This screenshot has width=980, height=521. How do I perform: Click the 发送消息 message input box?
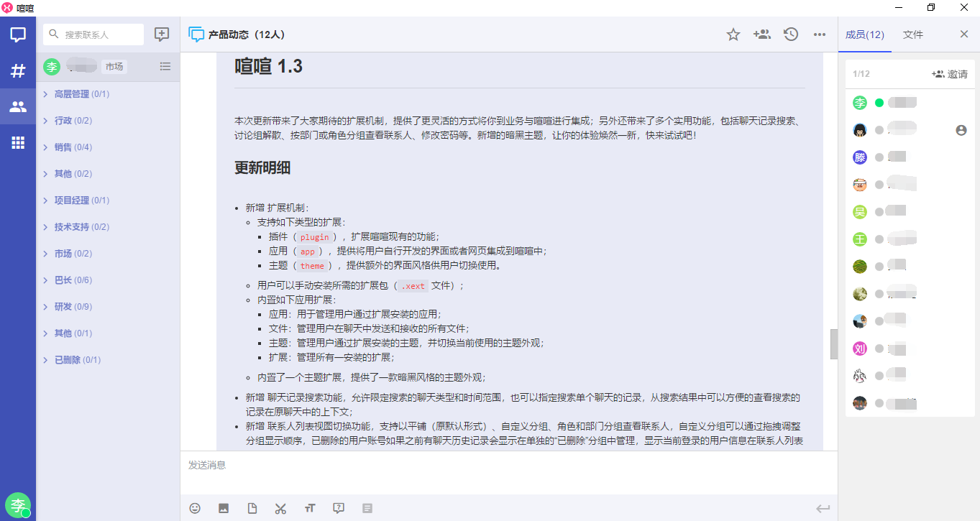(x=508, y=473)
